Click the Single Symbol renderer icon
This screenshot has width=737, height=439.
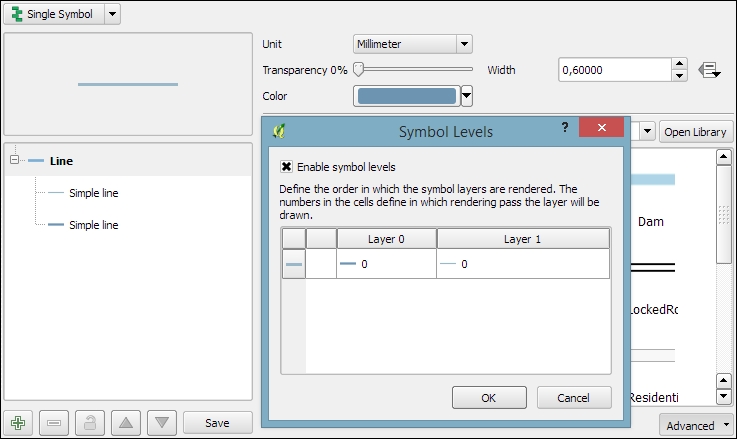coord(17,14)
